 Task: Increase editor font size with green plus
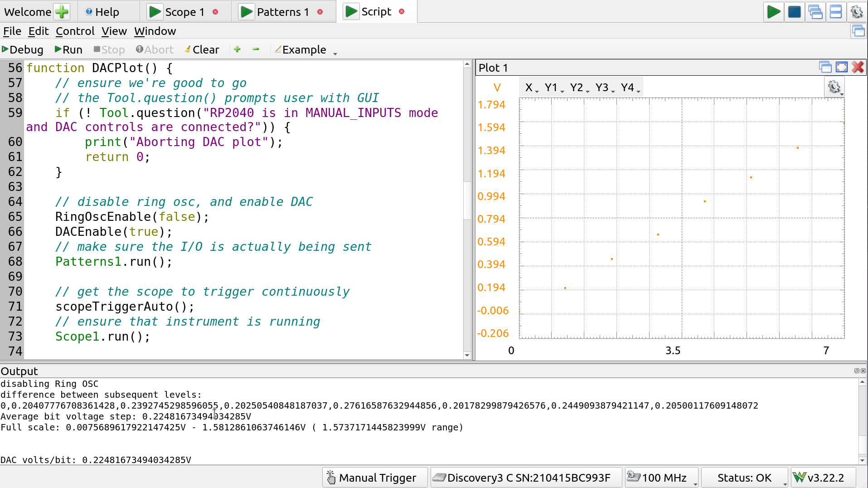click(x=237, y=49)
